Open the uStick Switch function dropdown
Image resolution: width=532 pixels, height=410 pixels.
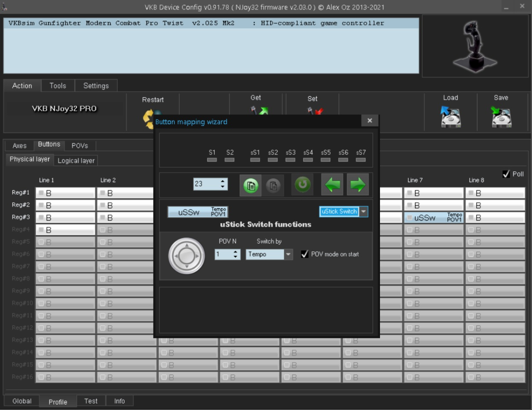(x=363, y=211)
